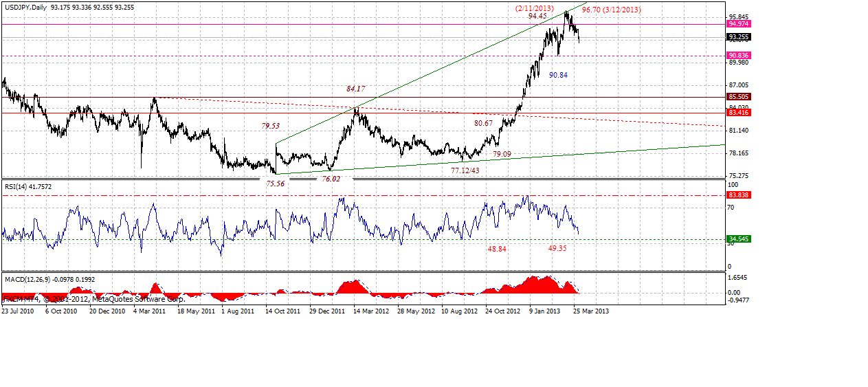Click the RSI(14) 41.7572 indicator label
Image resolution: width=868 pixels, height=387 pixels.
(x=28, y=186)
